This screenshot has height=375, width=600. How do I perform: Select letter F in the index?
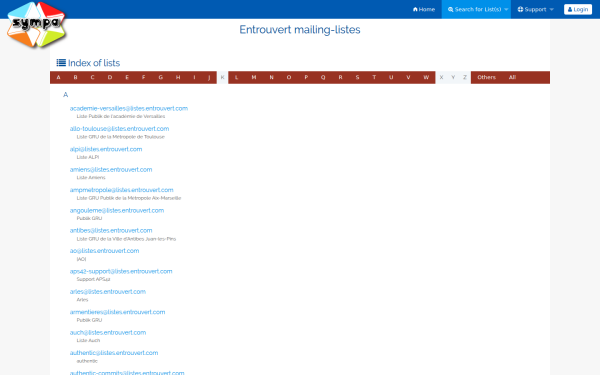(x=143, y=77)
